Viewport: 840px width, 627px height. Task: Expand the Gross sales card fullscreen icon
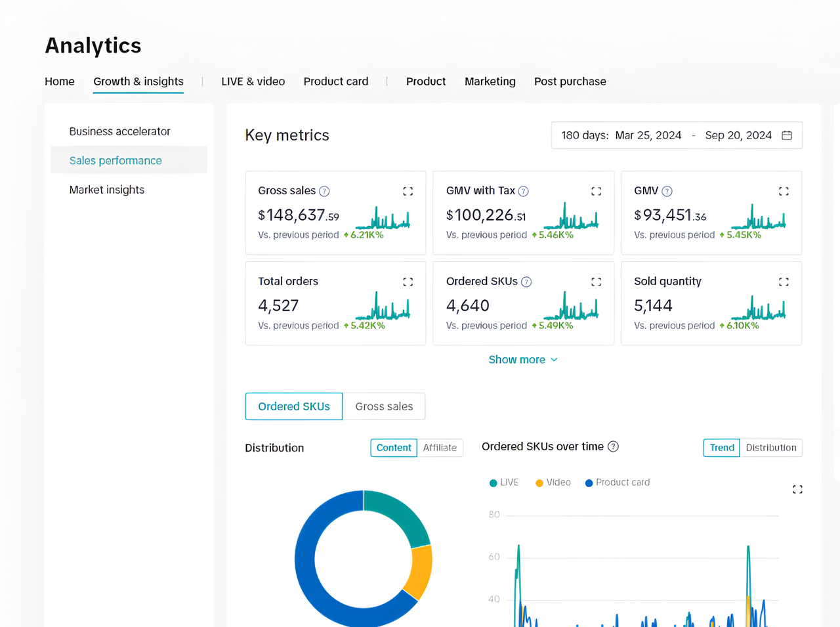(408, 191)
